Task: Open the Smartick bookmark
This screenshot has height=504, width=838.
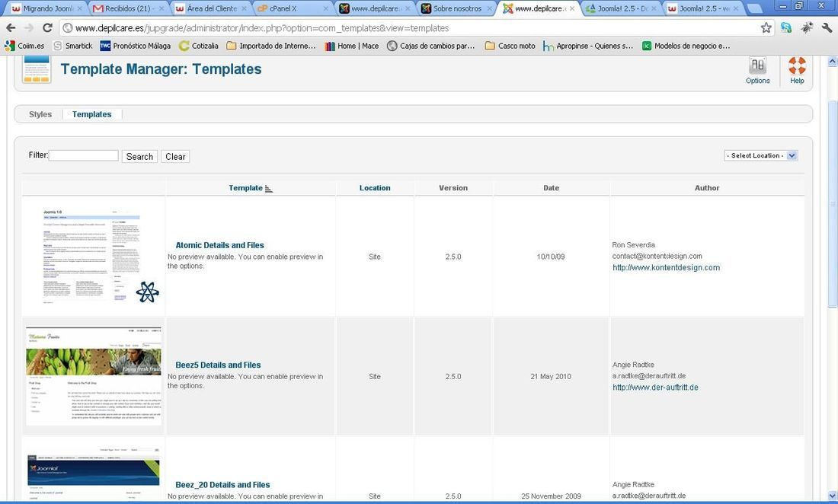Action: [73, 46]
